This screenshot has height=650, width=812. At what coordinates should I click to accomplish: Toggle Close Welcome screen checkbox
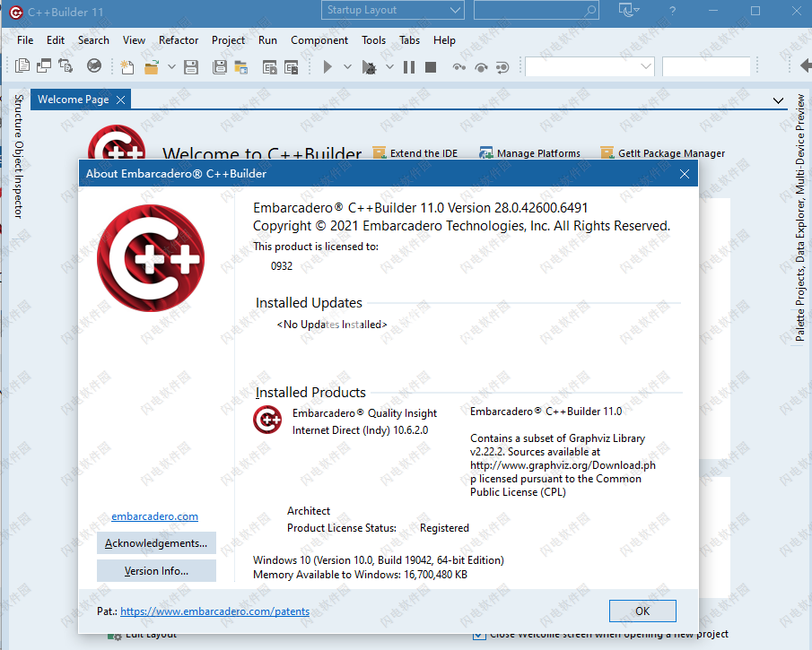479,636
